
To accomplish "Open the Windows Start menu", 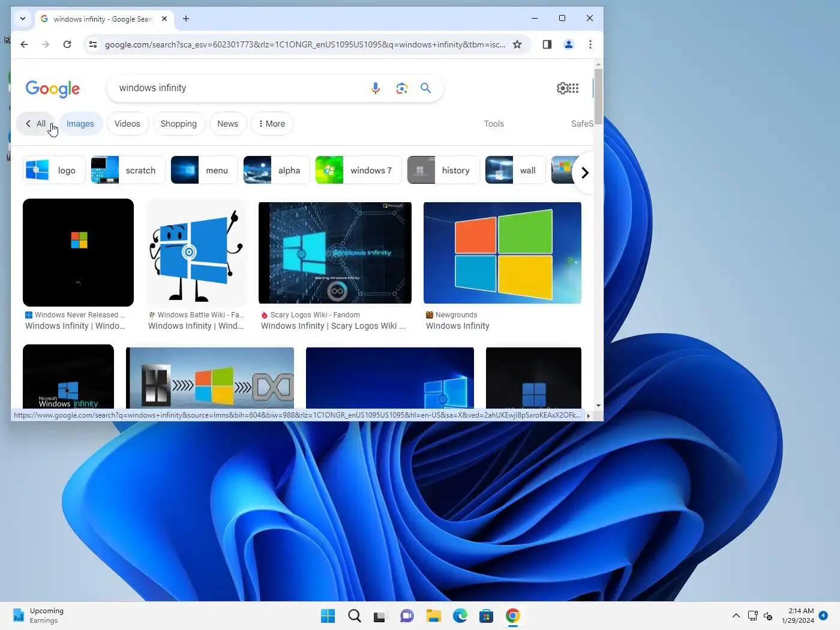I will (x=328, y=616).
